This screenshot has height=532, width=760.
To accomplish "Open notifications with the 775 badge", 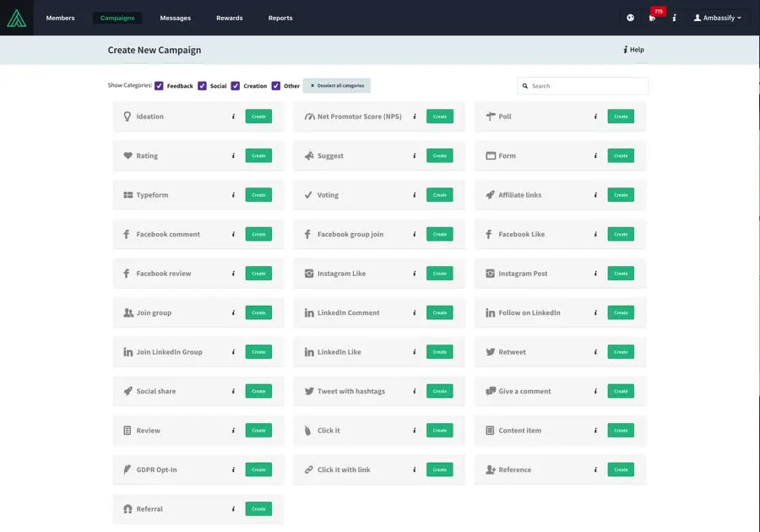I will click(653, 18).
